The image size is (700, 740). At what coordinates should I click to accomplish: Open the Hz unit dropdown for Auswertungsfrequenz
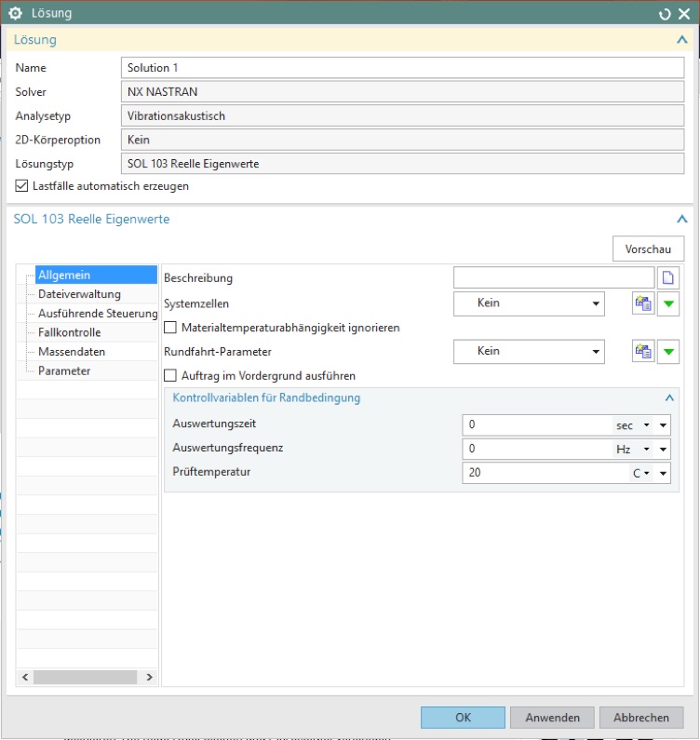pos(632,450)
